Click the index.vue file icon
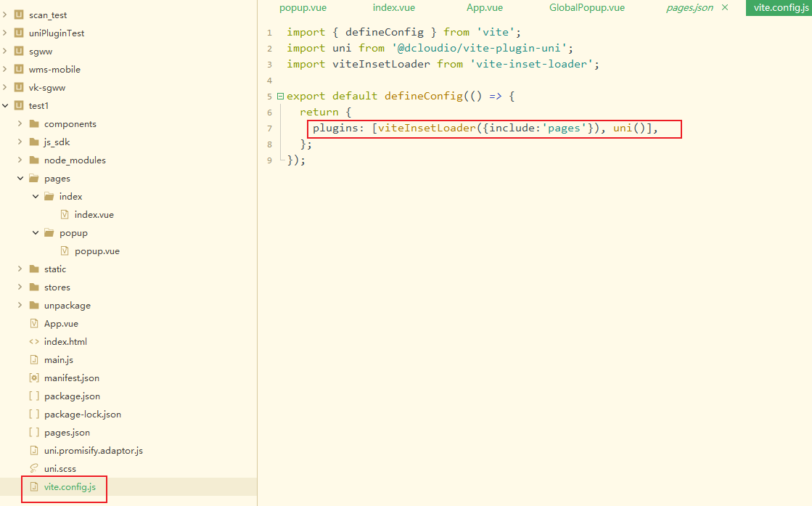Image resolution: width=812 pixels, height=506 pixels. (x=65, y=214)
